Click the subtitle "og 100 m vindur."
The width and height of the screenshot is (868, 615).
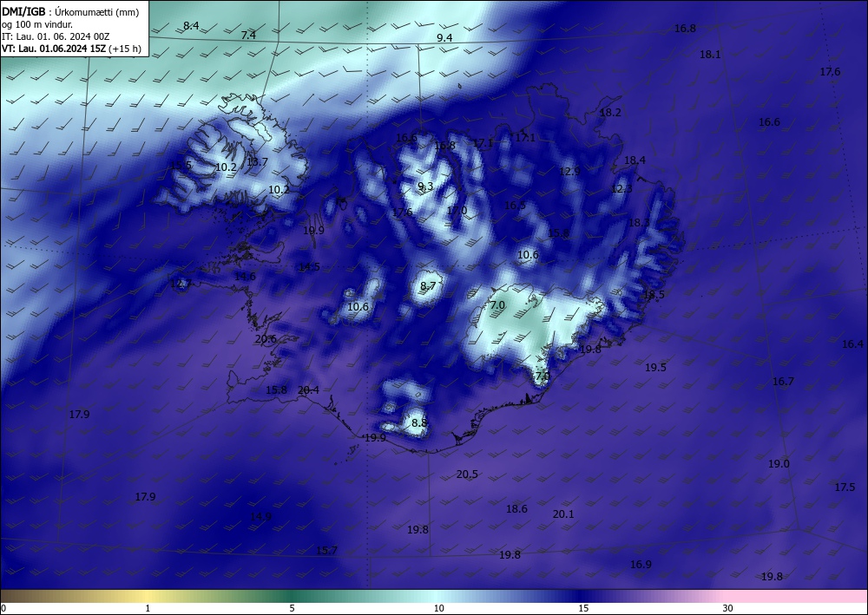point(37,24)
